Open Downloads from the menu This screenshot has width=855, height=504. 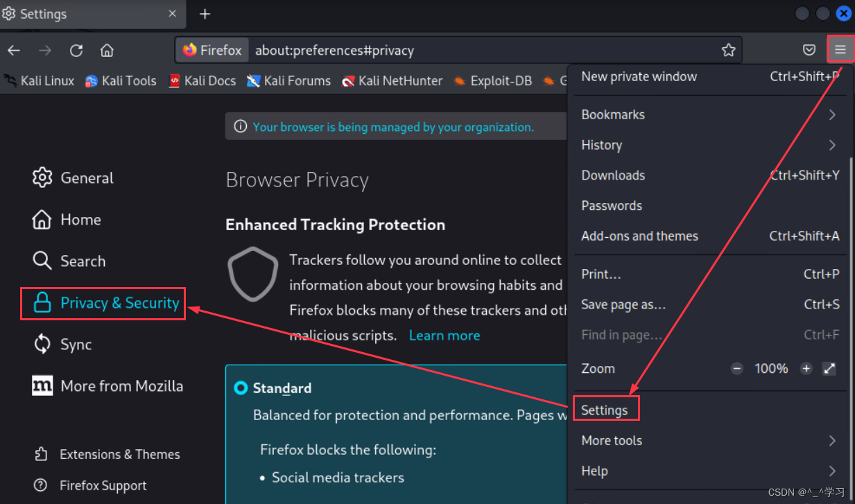coord(709,175)
